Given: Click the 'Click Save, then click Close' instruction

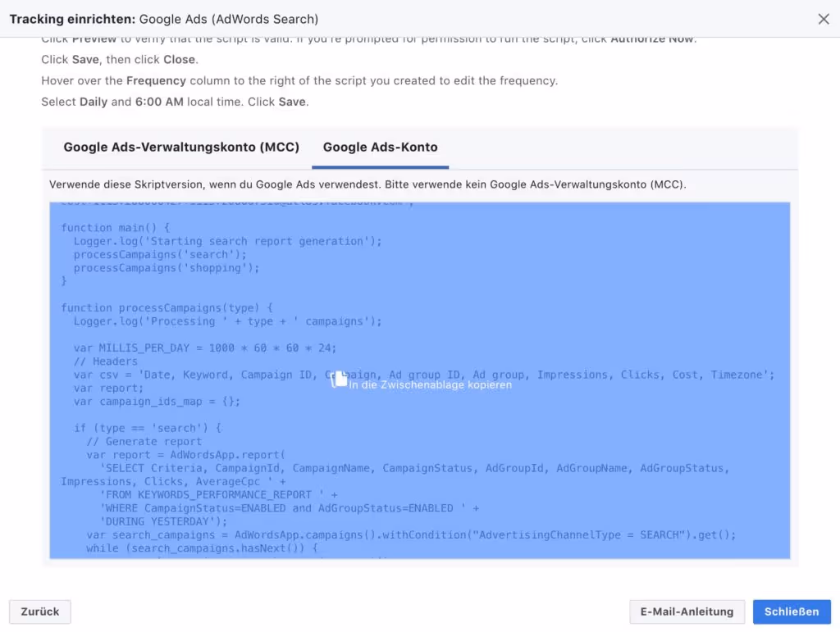Looking at the screenshot, I should pos(120,59).
